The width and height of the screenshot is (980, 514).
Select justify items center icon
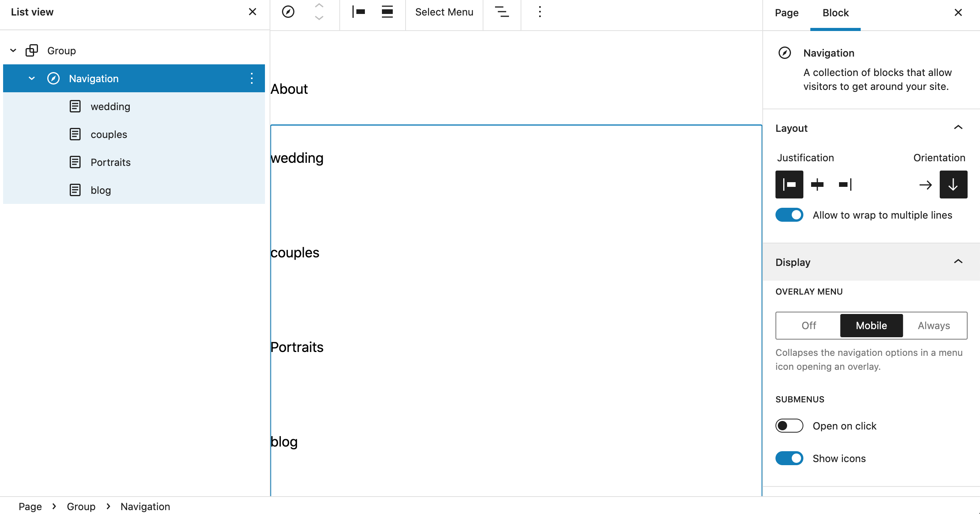point(817,185)
